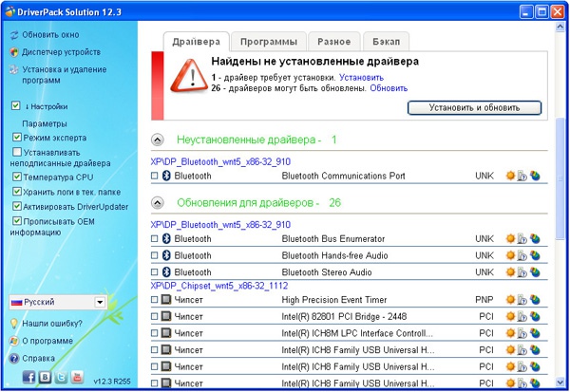Click the sun icon on High Precision Event Timer row
Screen dimensions: 570x392
pyautogui.click(x=510, y=300)
